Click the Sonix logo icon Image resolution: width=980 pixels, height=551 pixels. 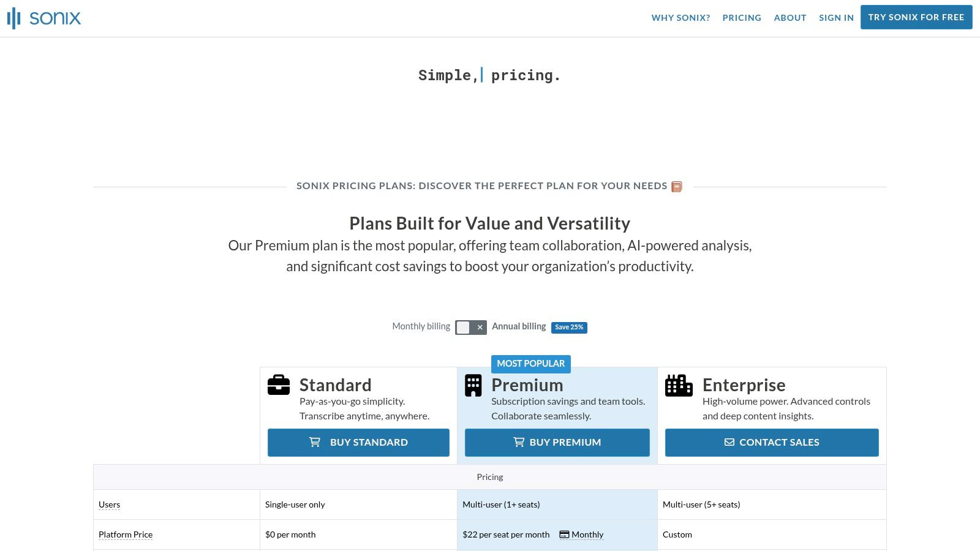coord(14,18)
